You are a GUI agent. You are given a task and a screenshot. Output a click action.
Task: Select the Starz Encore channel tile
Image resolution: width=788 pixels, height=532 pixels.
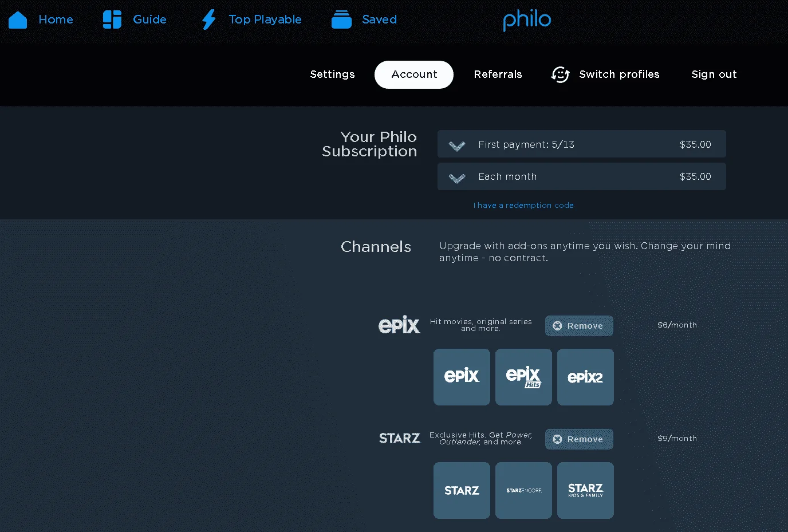click(x=523, y=490)
